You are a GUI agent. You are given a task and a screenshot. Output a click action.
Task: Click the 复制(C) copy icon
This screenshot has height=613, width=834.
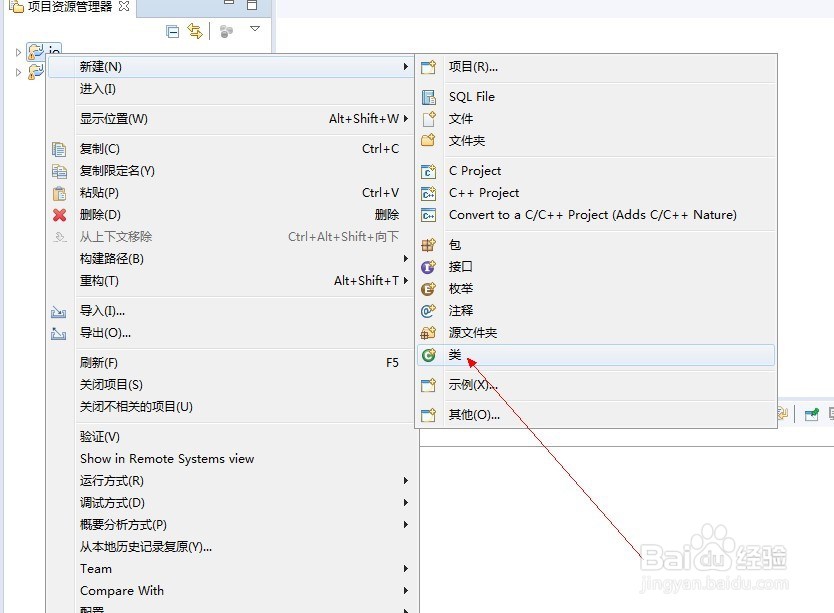click(x=59, y=150)
